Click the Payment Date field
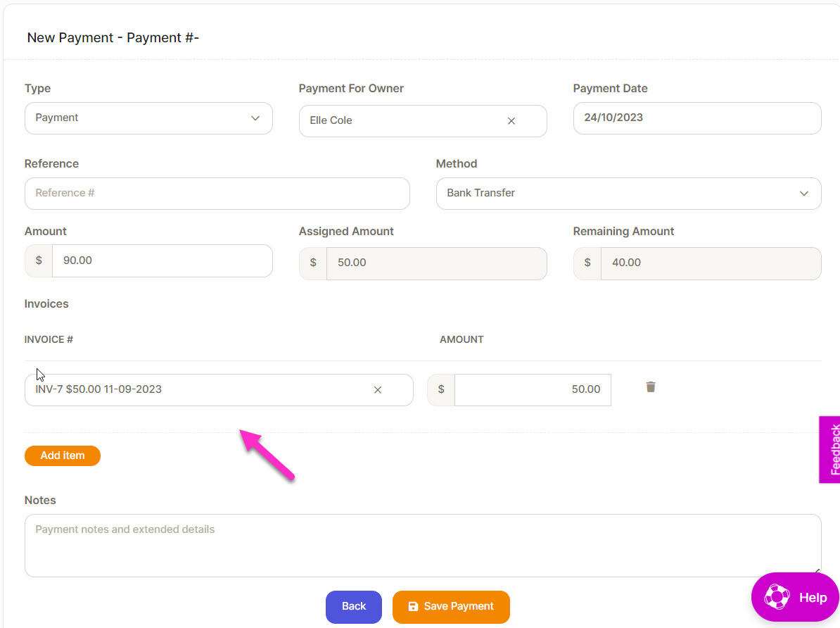This screenshot has width=840, height=628. [697, 118]
